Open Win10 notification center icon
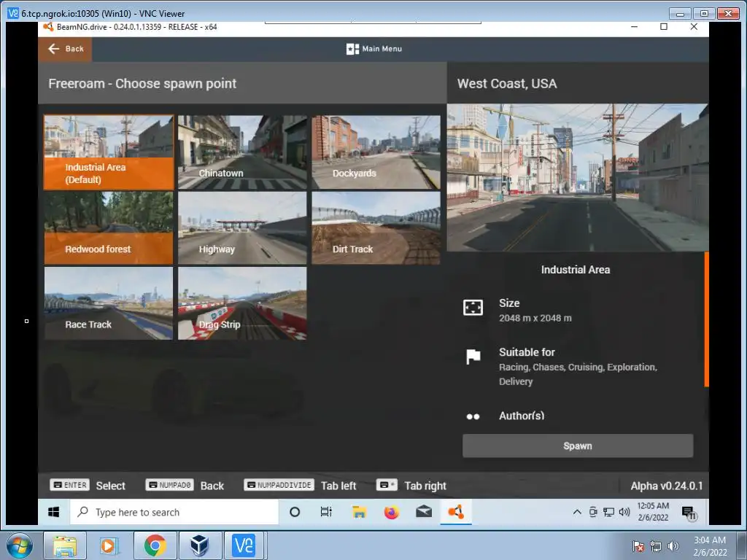The width and height of the screenshot is (747, 560). [689, 513]
